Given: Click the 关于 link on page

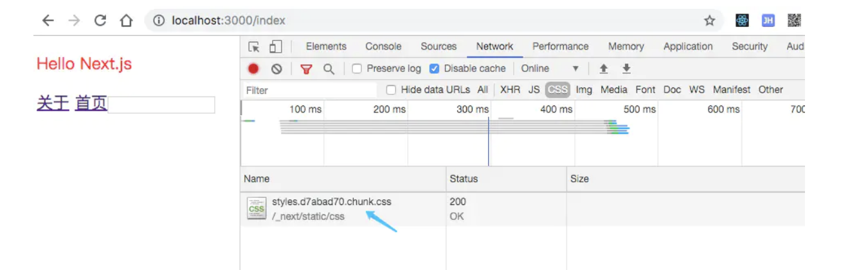Looking at the screenshot, I should point(53,103).
